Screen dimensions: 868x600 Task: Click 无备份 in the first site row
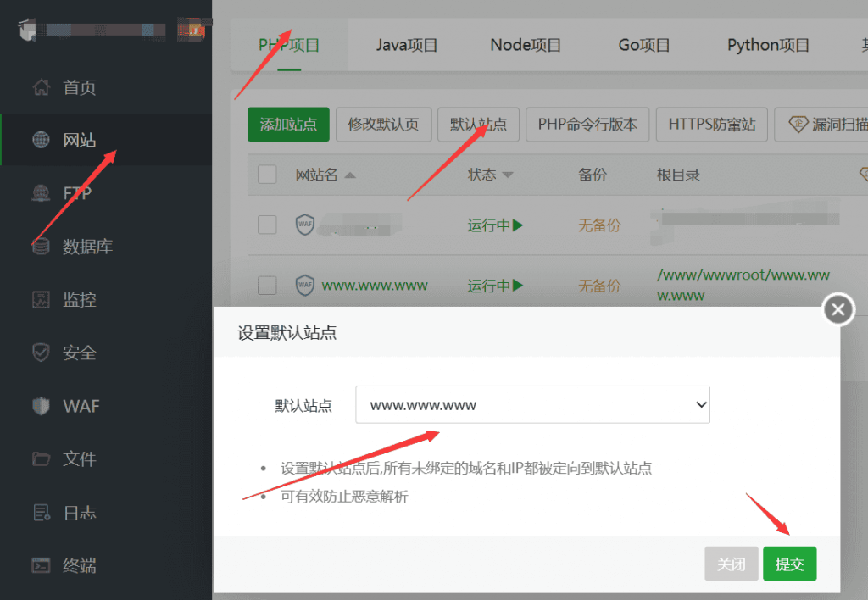(x=599, y=225)
